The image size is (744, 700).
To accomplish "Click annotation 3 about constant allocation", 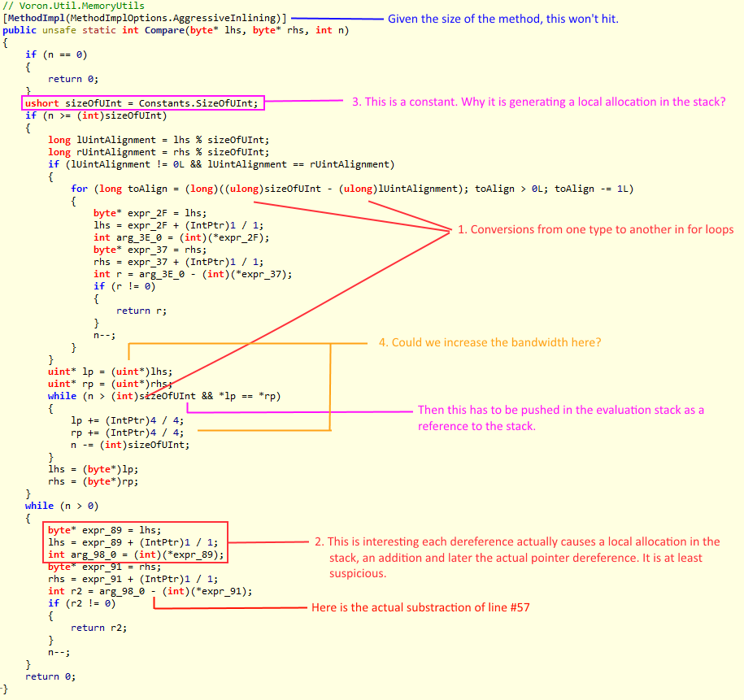I will click(x=538, y=102).
